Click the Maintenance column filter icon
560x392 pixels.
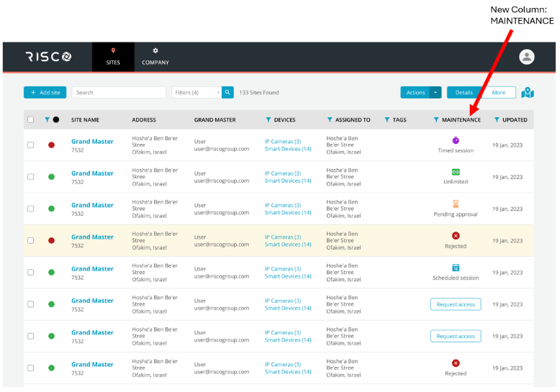coord(436,120)
